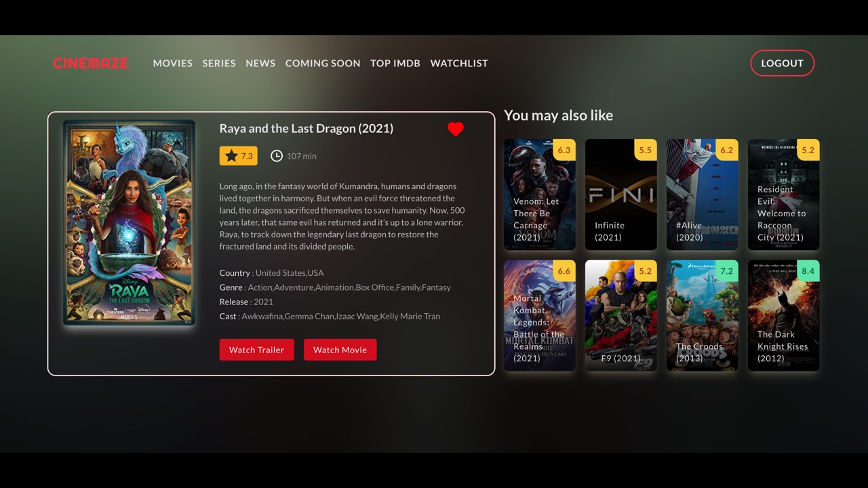Screen dimensions: 868x488
Task: Click the 5.2 rating badge on Resident Evil
Action: tap(808, 150)
